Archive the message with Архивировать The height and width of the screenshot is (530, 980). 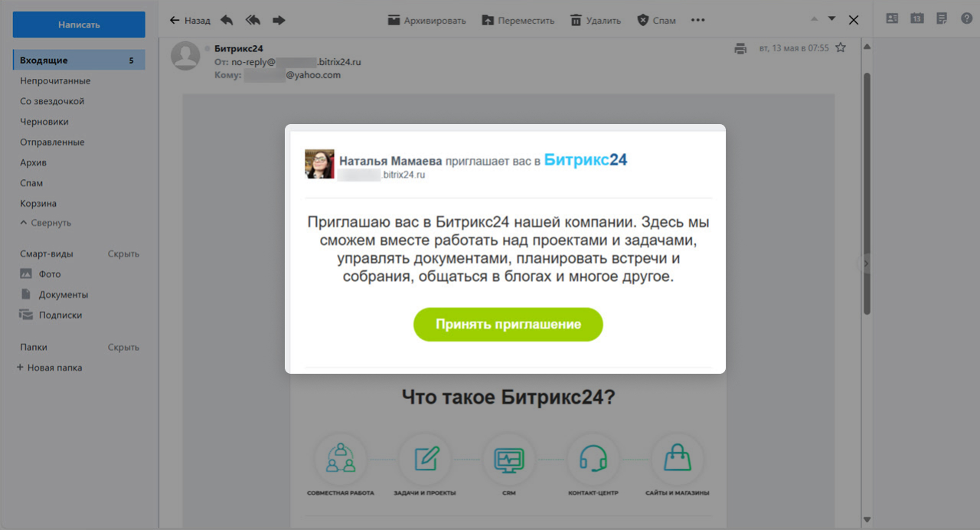(426, 20)
